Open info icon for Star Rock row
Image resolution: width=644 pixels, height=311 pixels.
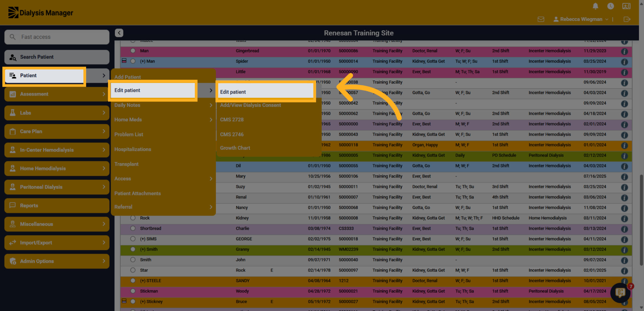[x=624, y=271]
